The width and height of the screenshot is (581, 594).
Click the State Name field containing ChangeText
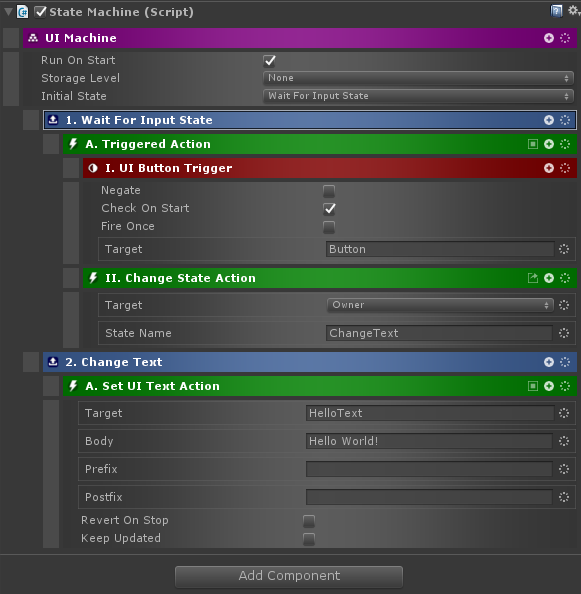439,333
